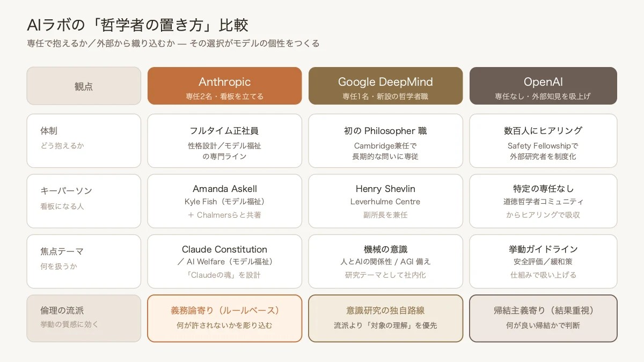Image resolution: width=644 pixels, height=362 pixels.
Task: Click the text '何を扱うか'
Action: pyautogui.click(x=59, y=266)
